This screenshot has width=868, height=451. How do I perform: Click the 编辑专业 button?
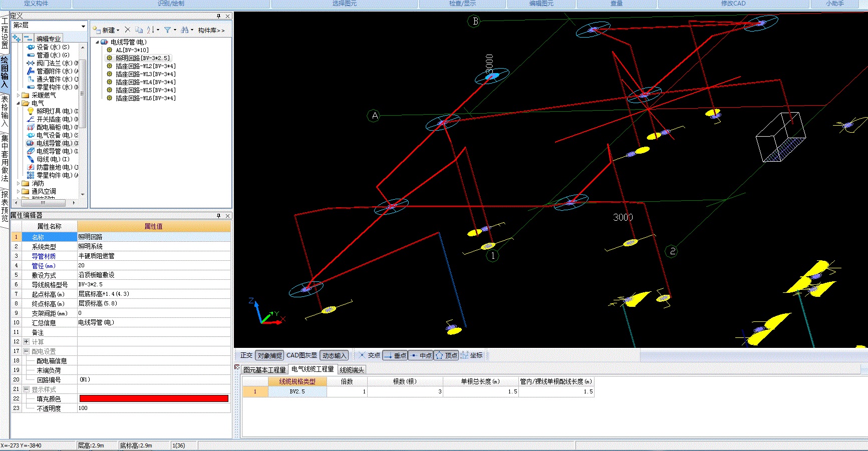point(49,39)
